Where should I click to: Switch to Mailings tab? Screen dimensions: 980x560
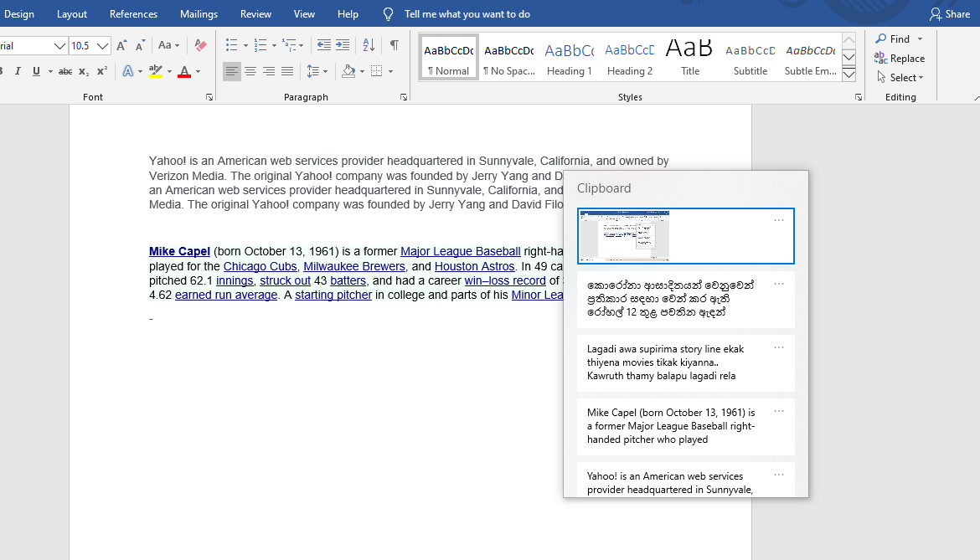pos(199,13)
